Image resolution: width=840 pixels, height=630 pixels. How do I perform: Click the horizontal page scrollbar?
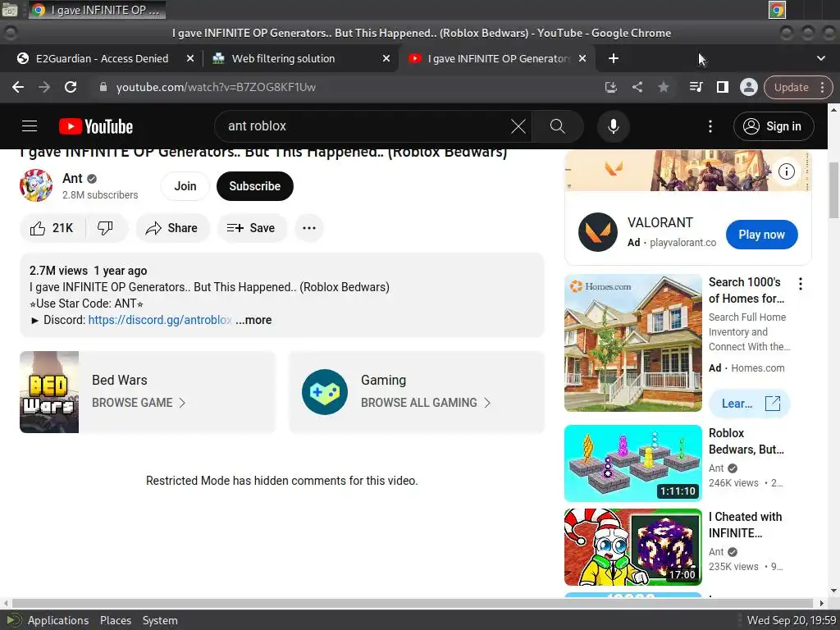(413, 603)
